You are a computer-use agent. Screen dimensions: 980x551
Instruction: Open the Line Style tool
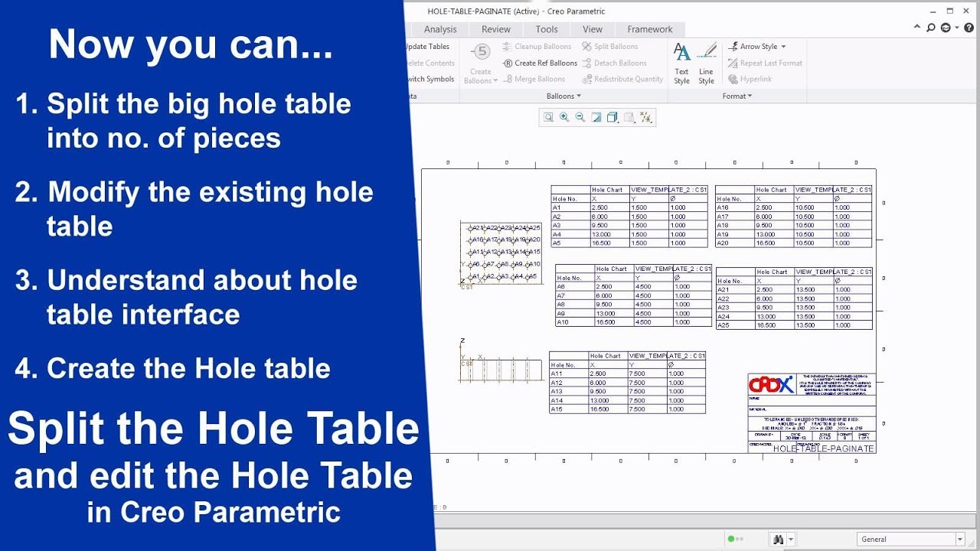706,64
